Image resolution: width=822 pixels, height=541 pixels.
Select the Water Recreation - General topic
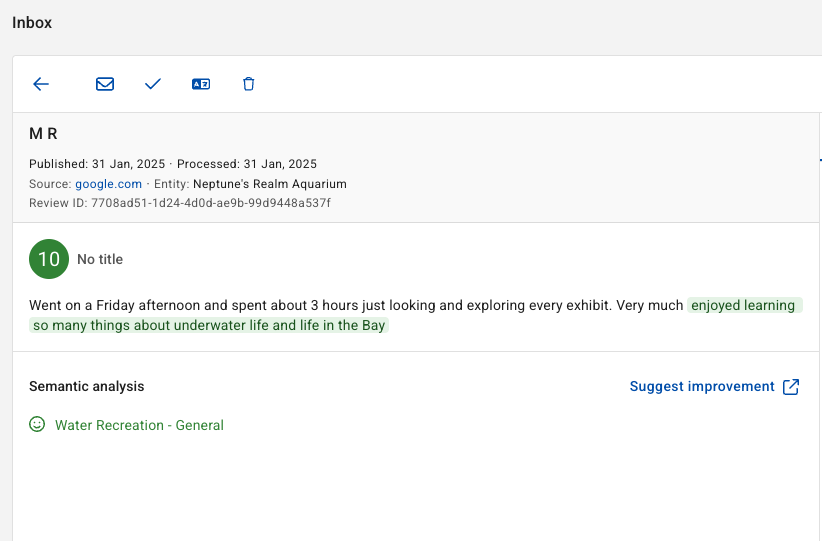click(139, 425)
